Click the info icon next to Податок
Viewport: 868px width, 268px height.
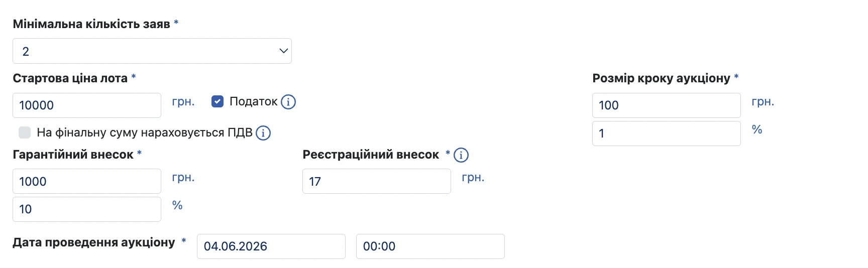[x=288, y=102]
